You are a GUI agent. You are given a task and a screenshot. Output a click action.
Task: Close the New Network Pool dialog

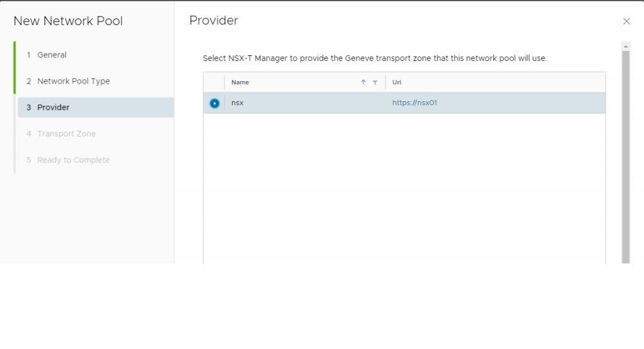(626, 21)
